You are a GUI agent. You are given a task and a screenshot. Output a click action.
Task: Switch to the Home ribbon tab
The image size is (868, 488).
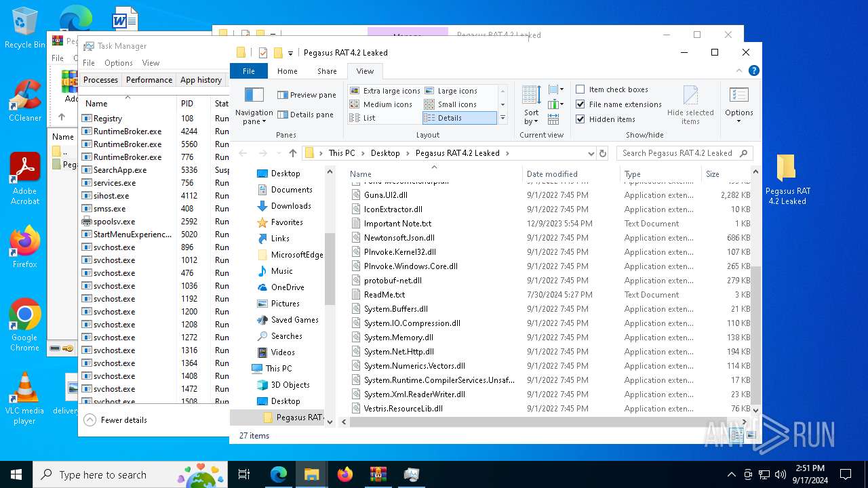pyautogui.click(x=288, y=71)
